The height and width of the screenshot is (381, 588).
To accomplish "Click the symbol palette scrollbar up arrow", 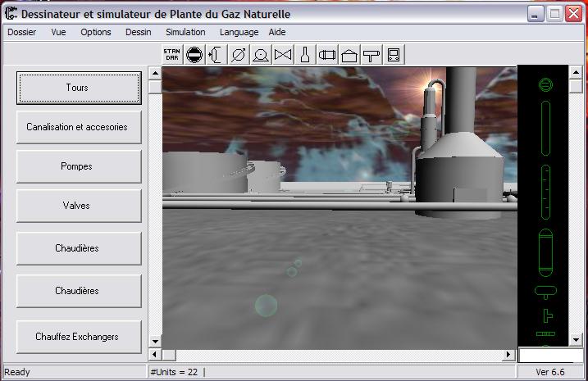I will 576,72.
